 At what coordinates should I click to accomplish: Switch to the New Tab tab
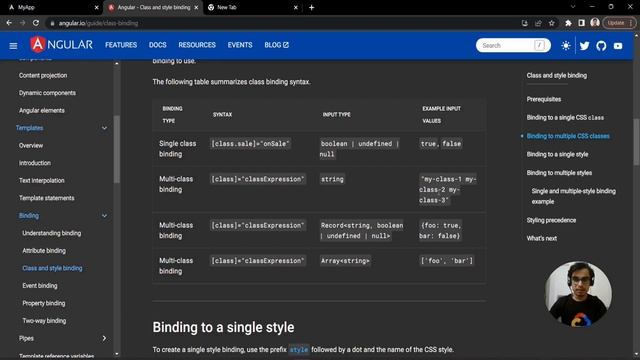pos(253,7)
